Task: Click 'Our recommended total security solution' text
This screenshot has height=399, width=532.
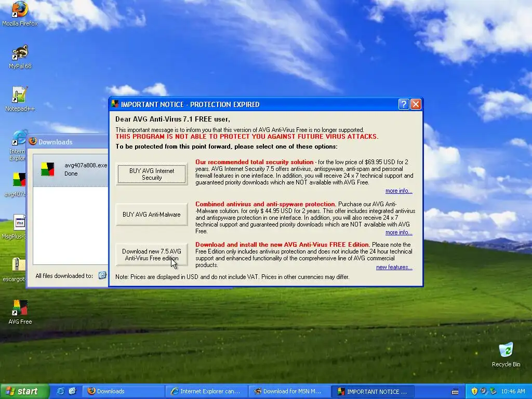Action: pyautogui.click(x=255, y=162)
